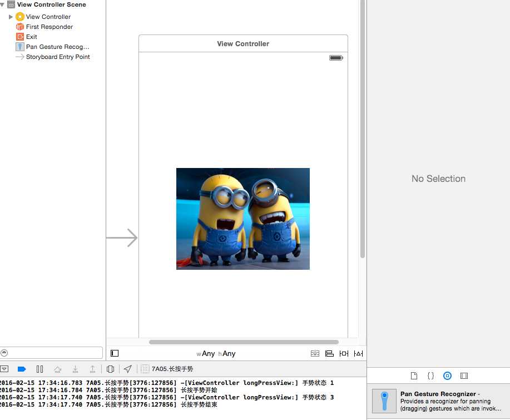Toggle the document outline panel button
This screenshot has height=420, width=510.
coord(115,353)
